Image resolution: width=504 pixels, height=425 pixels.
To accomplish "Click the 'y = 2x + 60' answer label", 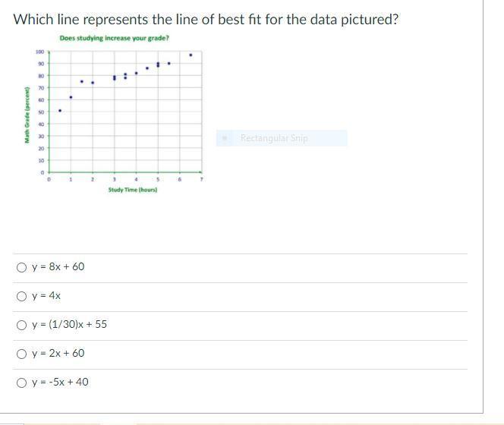I will coord(58,354).
